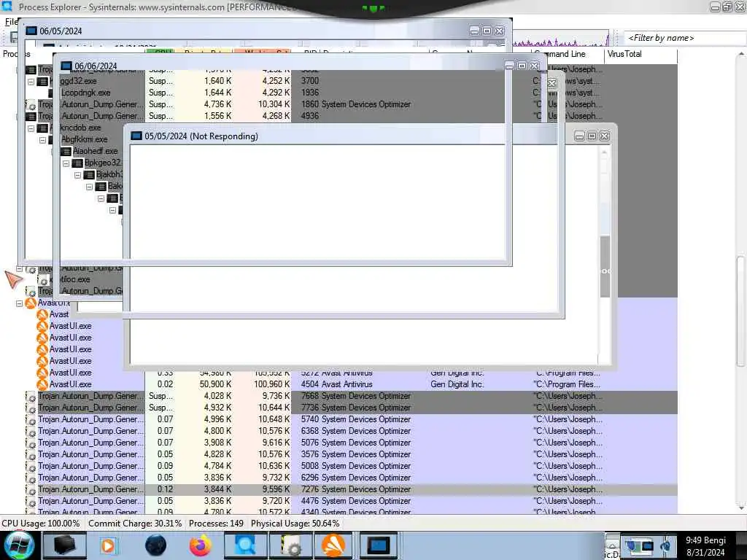
Task: Click the 'Physical Usage: 50.64%' status text
Action: 295,524
